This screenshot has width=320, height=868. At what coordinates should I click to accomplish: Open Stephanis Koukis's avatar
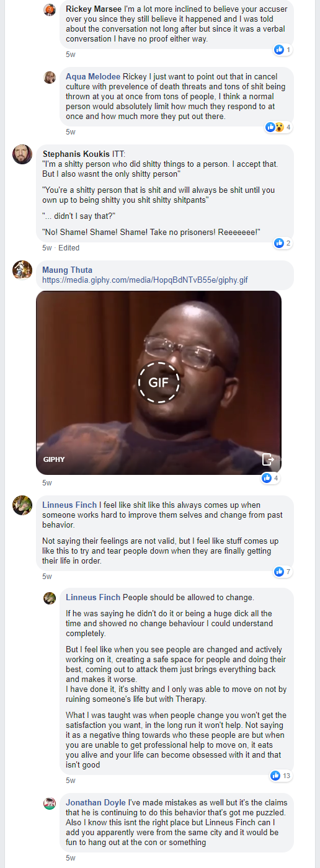click(22, 154)
